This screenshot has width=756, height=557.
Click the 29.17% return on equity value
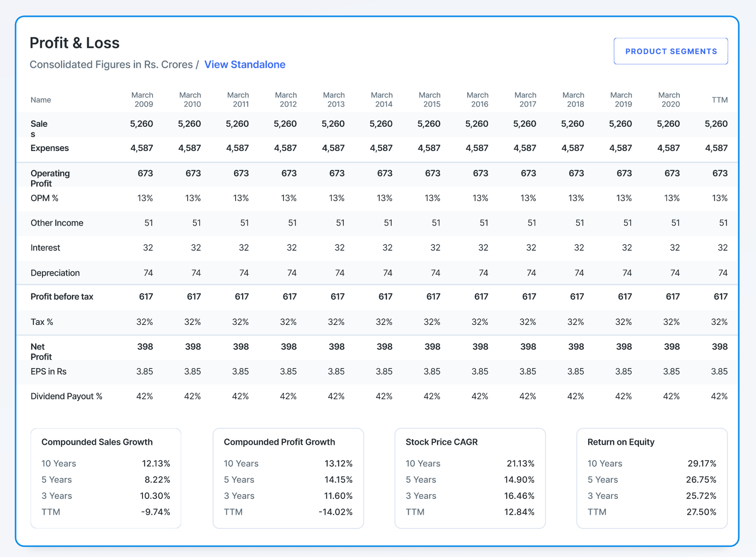702,463
